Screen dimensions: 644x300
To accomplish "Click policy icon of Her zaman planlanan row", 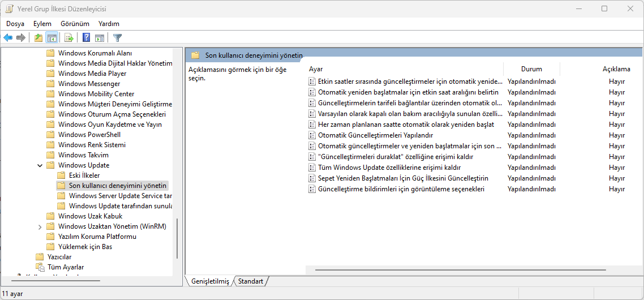I will click(x=312, y=125).
